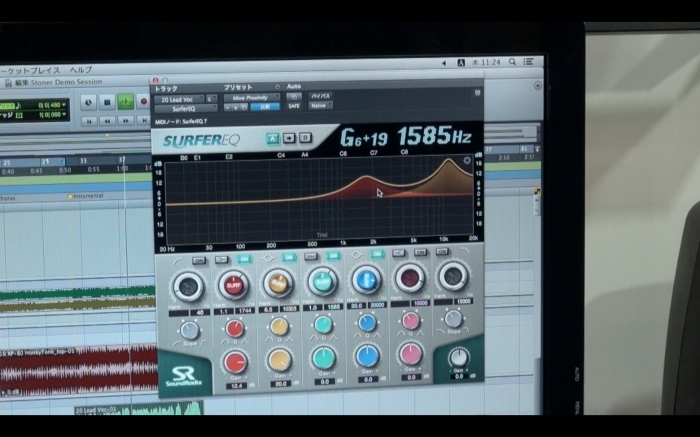Open the Native plug-in format dropdown
Viewport: 700px width, 437px height.
coord(321,105)
